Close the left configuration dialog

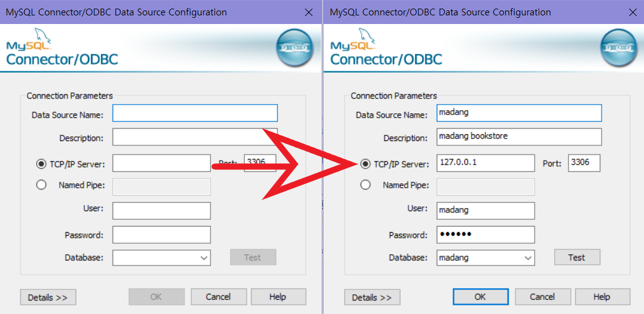(x=309, y=12)
